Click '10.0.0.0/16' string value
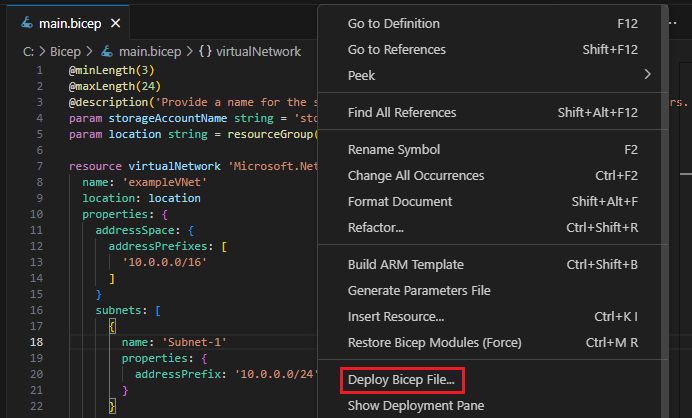This screenshot has height=418, width=692. 165,262
